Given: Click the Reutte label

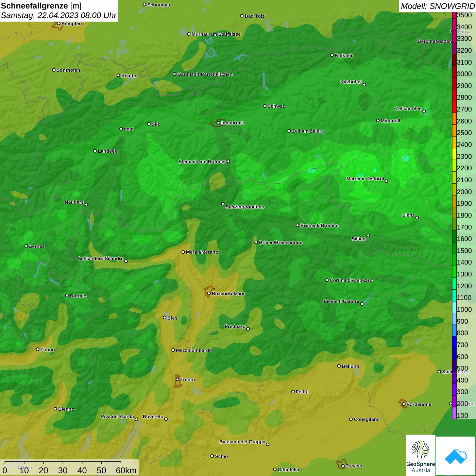Looking at the screenshot, I should pos(129,75).
